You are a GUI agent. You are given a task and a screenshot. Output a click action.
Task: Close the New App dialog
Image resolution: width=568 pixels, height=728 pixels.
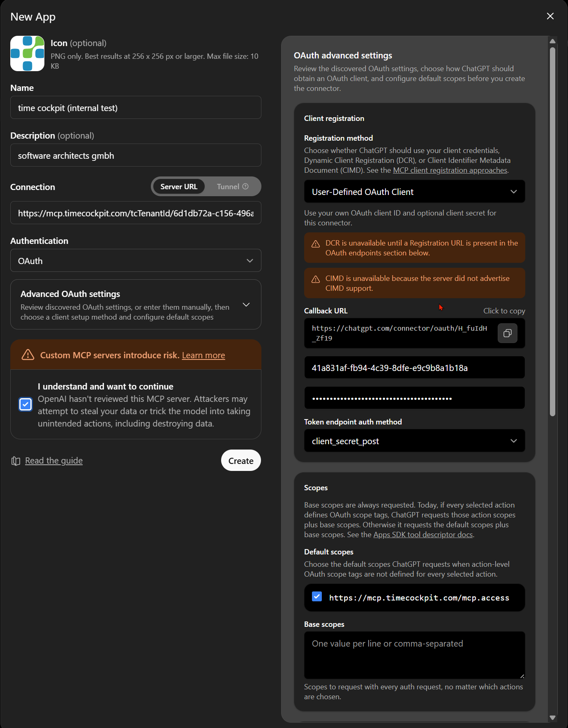pyautogui.click(x=550, y=16)
